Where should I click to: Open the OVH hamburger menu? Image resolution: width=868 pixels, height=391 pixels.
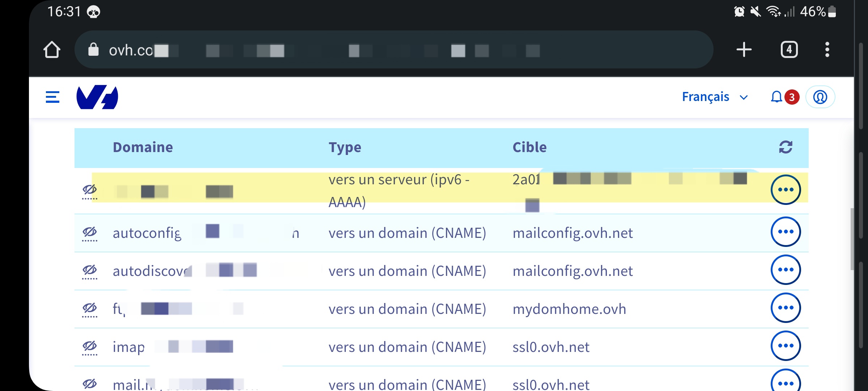pyautogui.click(x=52, y=97)
